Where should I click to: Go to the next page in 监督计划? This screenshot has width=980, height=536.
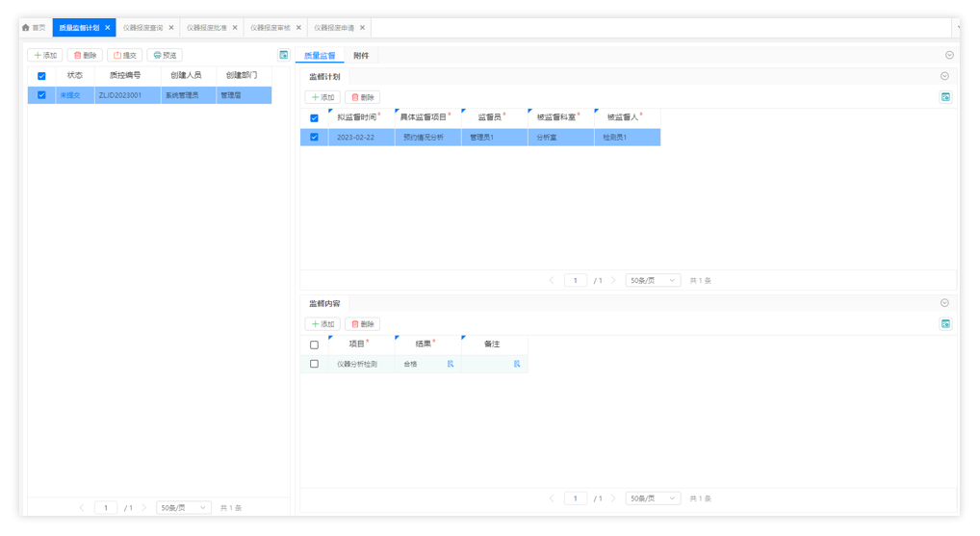pyautogui.click(x=613, y=280)
